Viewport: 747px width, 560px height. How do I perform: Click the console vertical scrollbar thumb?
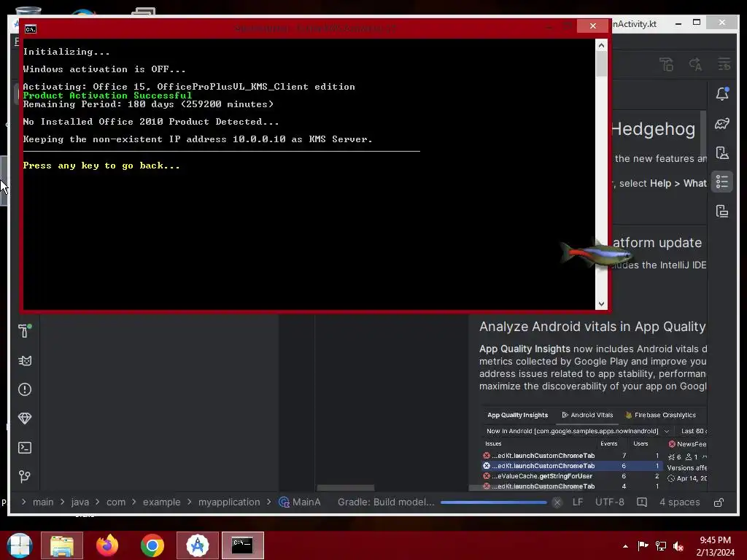coord(601,64)
